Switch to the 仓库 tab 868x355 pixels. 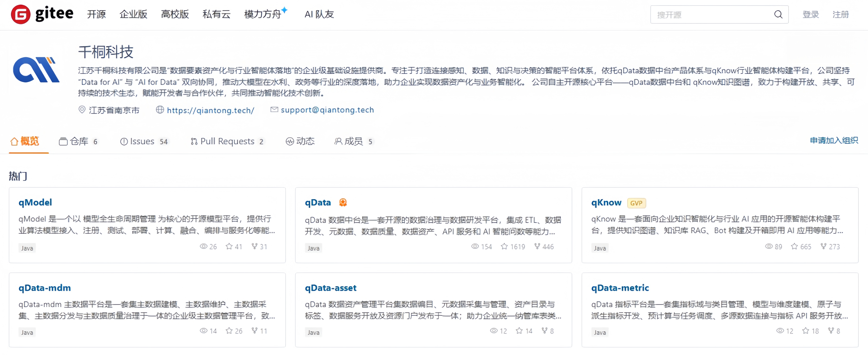click(78, 141)
